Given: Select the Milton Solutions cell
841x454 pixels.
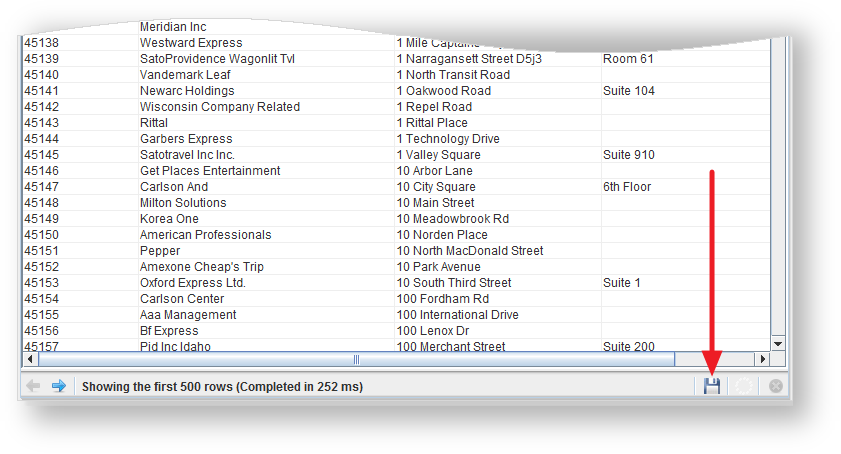Looking at the screenshot, I should [x=266, y=203].
